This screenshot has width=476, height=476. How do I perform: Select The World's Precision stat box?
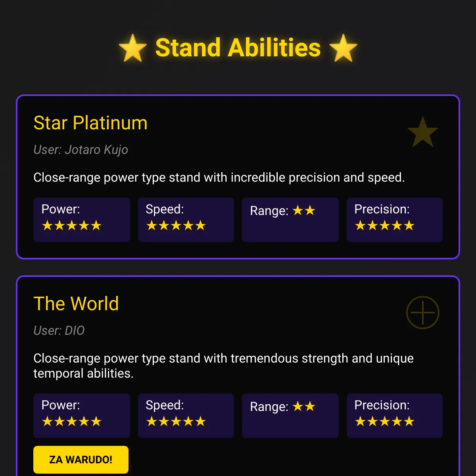(x=395, y=416)
